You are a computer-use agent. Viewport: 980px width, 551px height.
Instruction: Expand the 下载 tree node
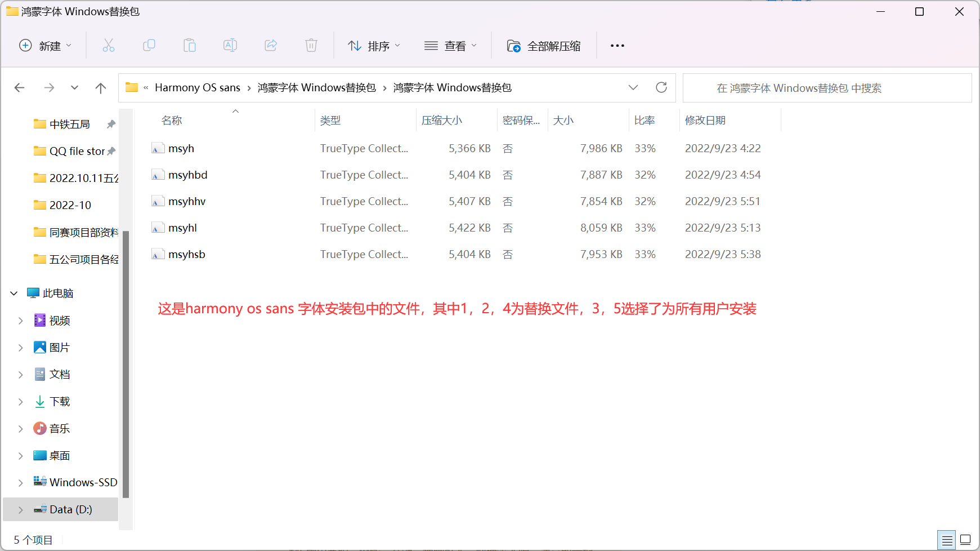(x=21, y=402)
